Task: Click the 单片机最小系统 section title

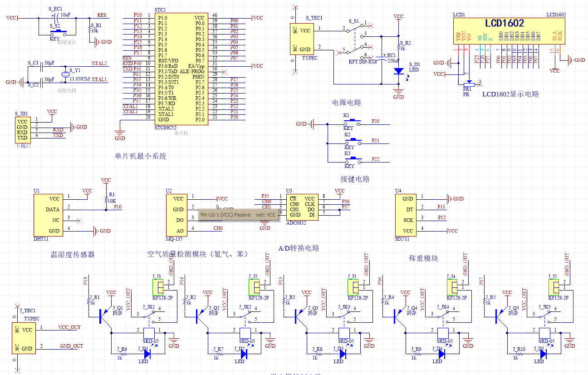Action: 141,156
